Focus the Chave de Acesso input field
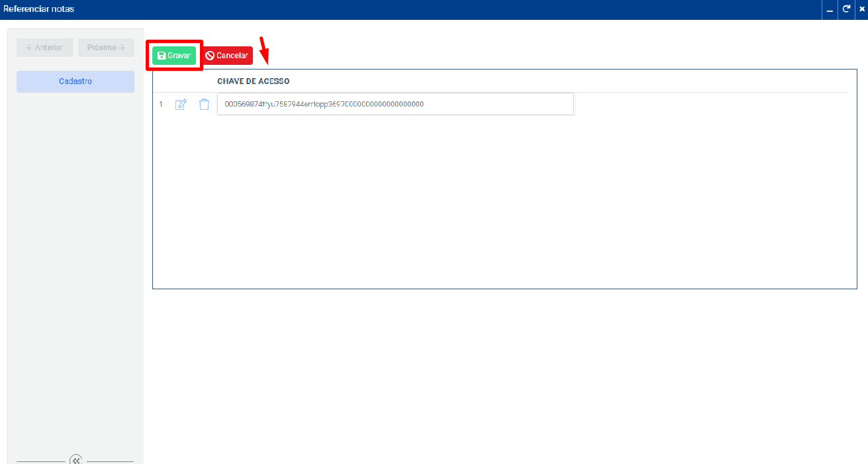Viewport: 868px width, 464px height. [395, 104]
